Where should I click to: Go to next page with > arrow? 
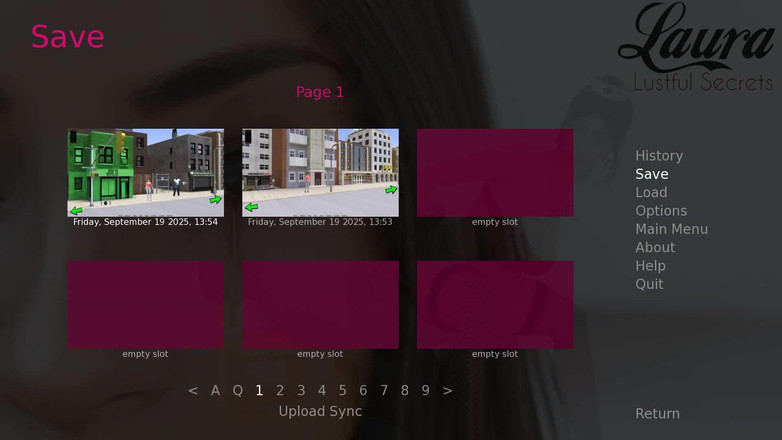tap(447, 391)
